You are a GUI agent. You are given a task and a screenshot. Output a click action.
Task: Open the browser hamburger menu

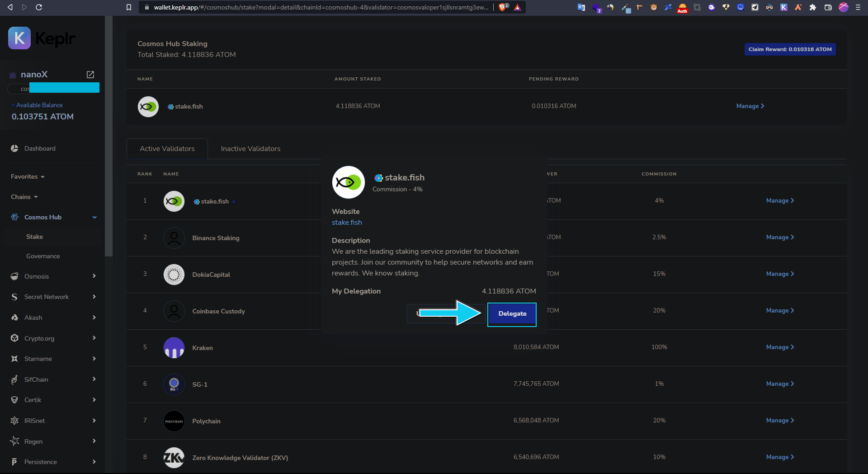[858, 7]
